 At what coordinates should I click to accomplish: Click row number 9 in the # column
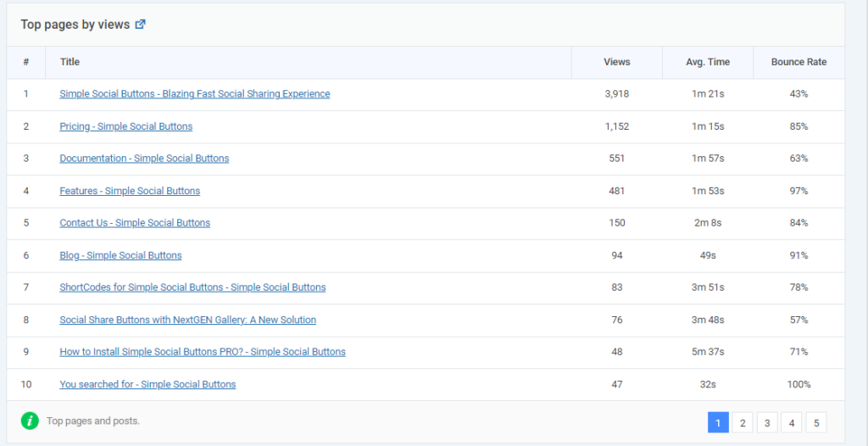pyautogui.click(x=26, y=352)
